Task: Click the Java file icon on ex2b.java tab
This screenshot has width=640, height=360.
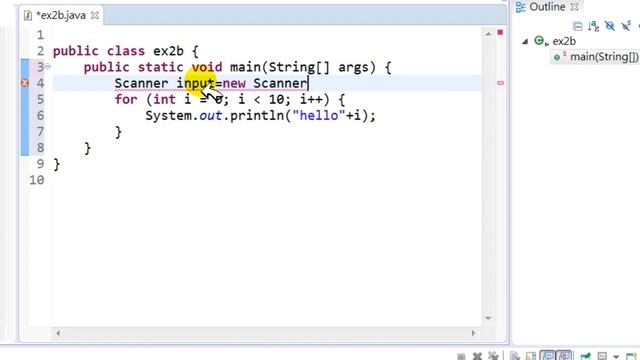Action: [x=28, y=16]
